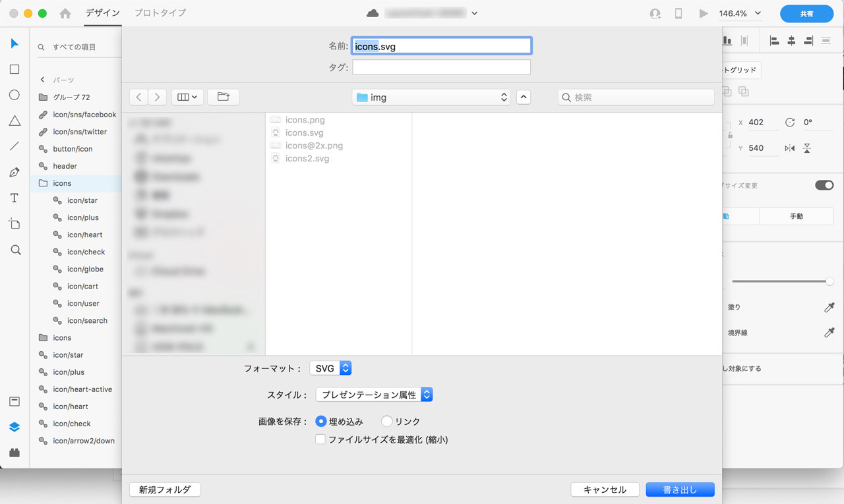844x504 pixels.
Task: Open the スタイル プレゼンテーション属性 dropdown
Action: (x=374, y=395)
